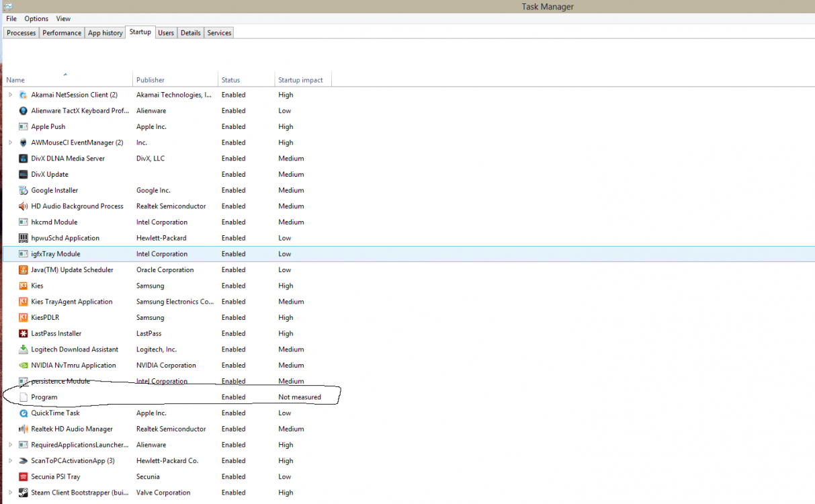Click the Akamai NetSession Client icon
The image size is (815, 504).
tap(24, 95)
